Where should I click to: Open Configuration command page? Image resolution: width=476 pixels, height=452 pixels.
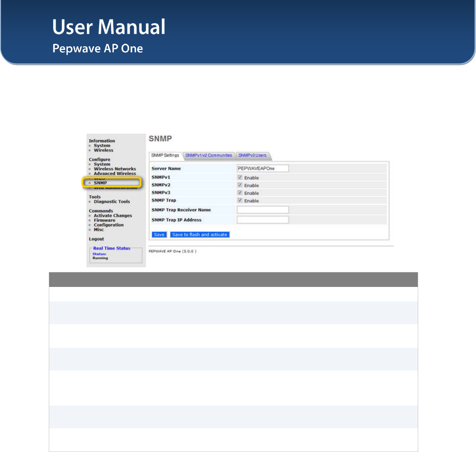tap(109, 225)
